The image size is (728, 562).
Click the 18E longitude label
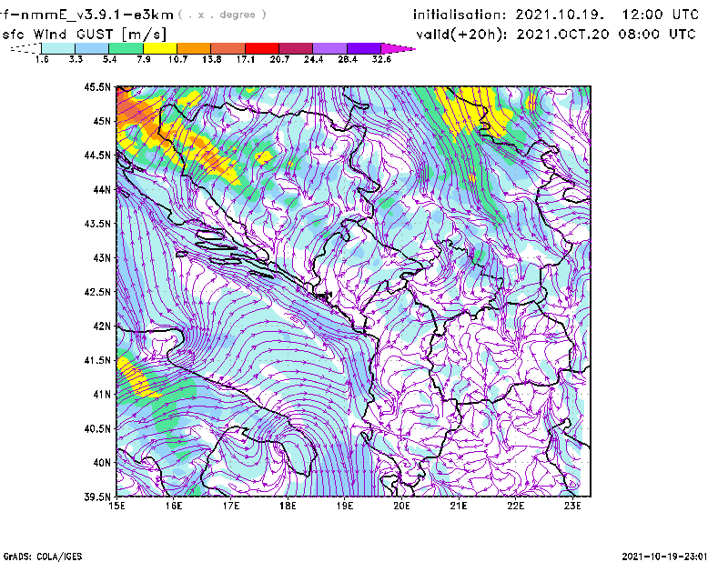288,506
